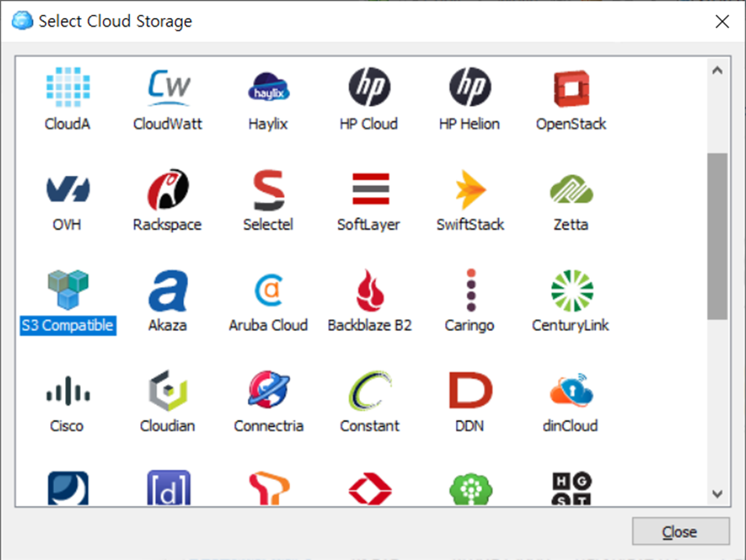Click the cloud icon in title bar
The height and width of the screenshot is (560, 746).
[23, 21]
